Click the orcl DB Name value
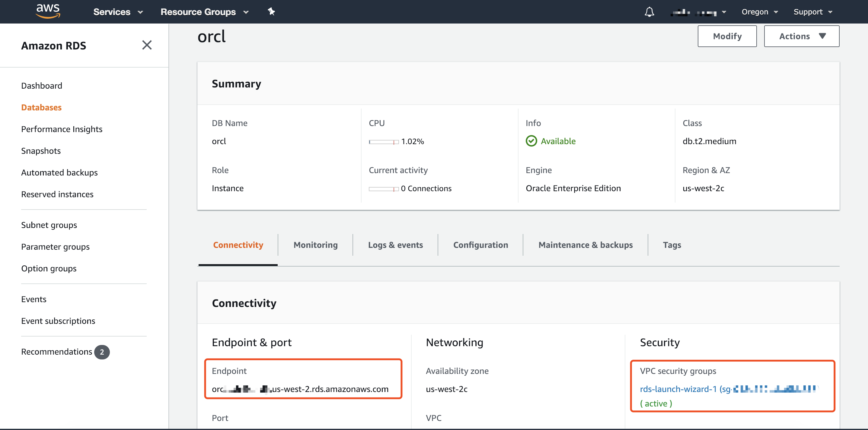Image resolution: width=868 pixels, height=430 pixels. 219,141
